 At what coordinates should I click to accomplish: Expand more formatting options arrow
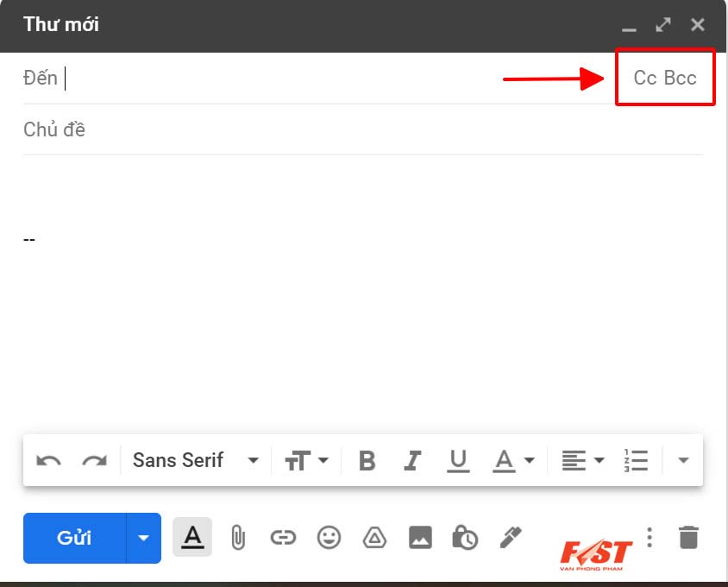[x=683, y=460]
